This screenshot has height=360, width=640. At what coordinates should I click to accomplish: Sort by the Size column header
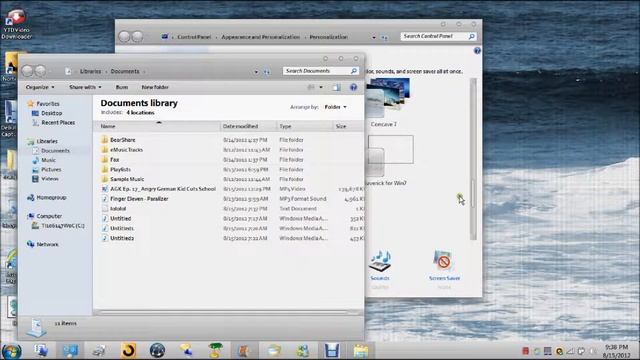(348, 126)
